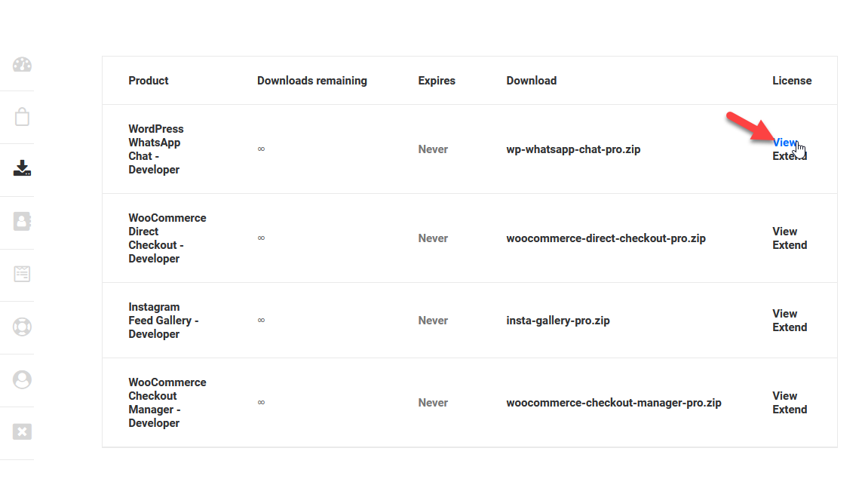
Task: Click infinity downloads value in Instagram Gallery row
Action: (x=261, y=320)
